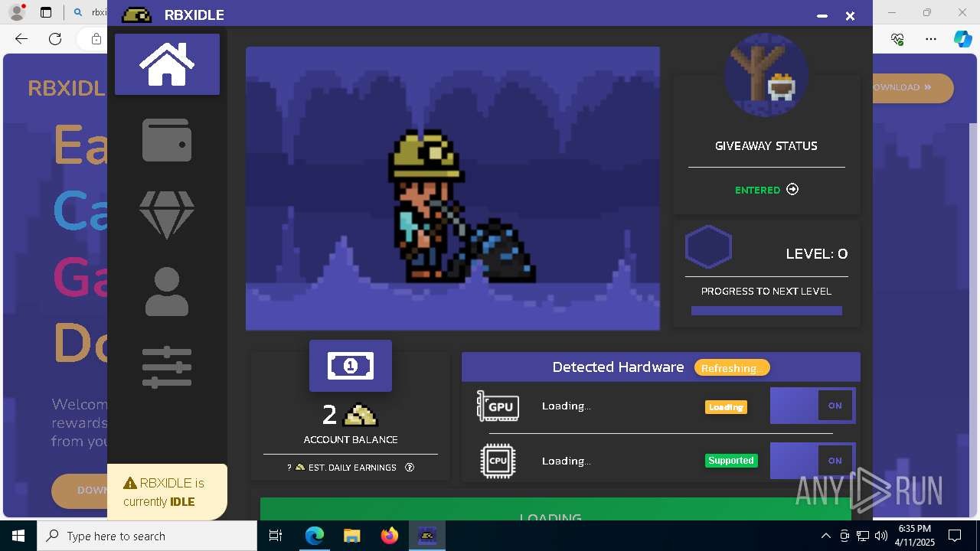Click the LEVEL: 0 text
980x551 pixels.
[817, 254]
